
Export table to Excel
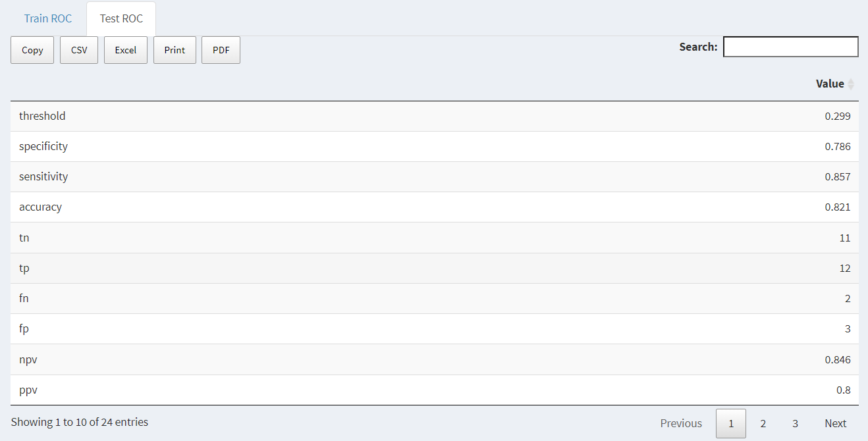tap(125, 50)
